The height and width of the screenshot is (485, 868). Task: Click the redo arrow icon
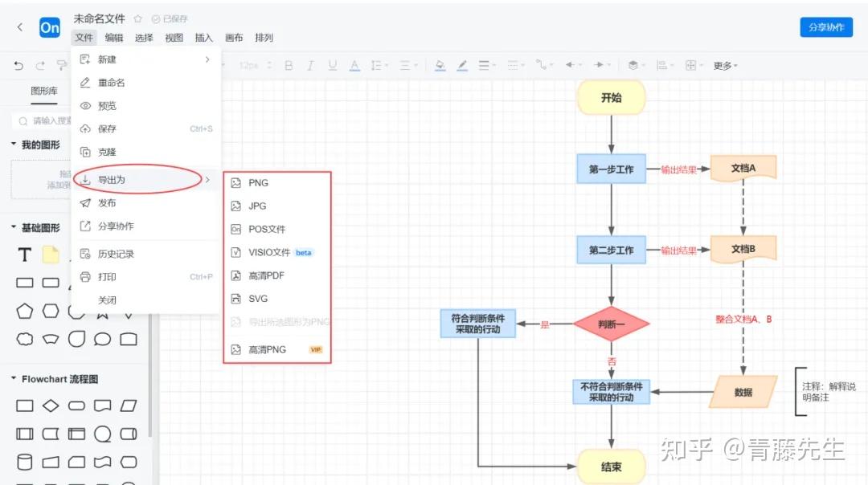[x=40, y=66]
